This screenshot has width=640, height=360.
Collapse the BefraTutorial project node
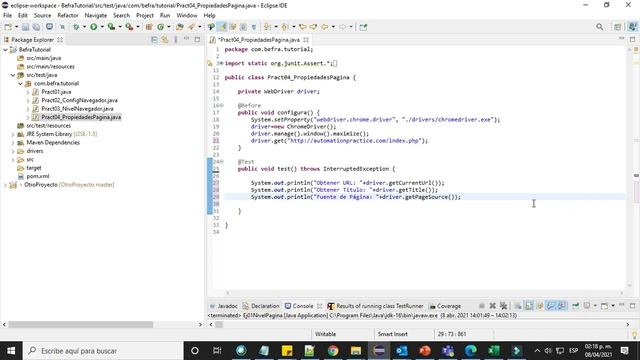tap(5, 50)
